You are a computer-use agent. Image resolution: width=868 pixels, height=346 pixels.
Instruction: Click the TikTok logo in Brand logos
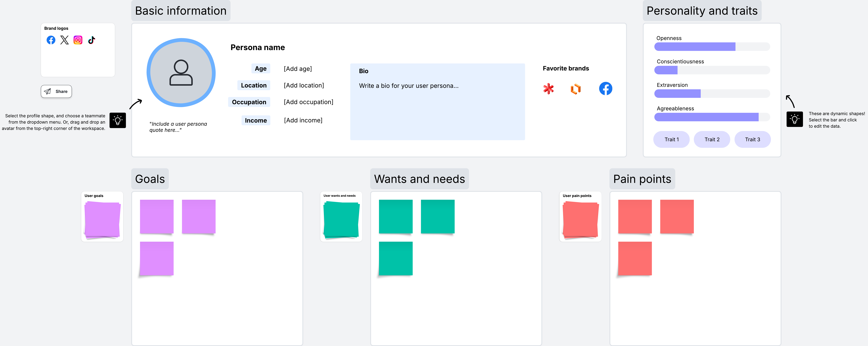[x=92, y=40]
